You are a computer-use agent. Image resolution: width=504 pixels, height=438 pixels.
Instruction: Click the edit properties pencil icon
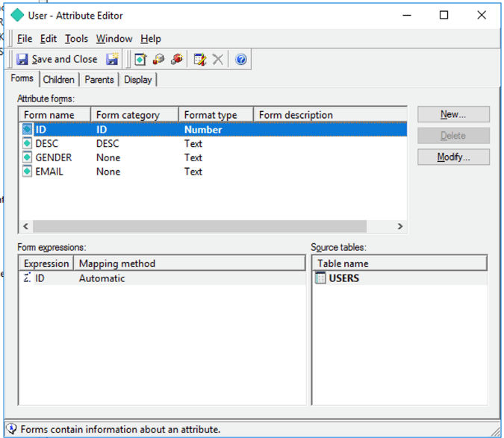tap(199, 59)
